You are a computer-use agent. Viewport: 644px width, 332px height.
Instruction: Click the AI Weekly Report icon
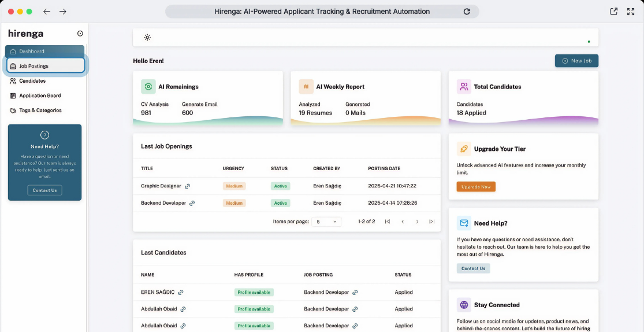point(306,87)
